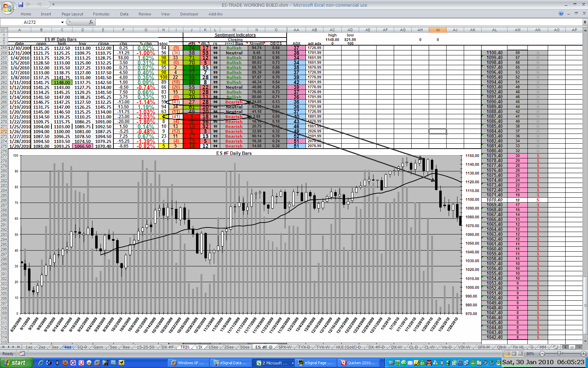Click the pink low cell 1066.50
Image resolution: width=588 pixels, height=368 pixels.
coord(83,146)
